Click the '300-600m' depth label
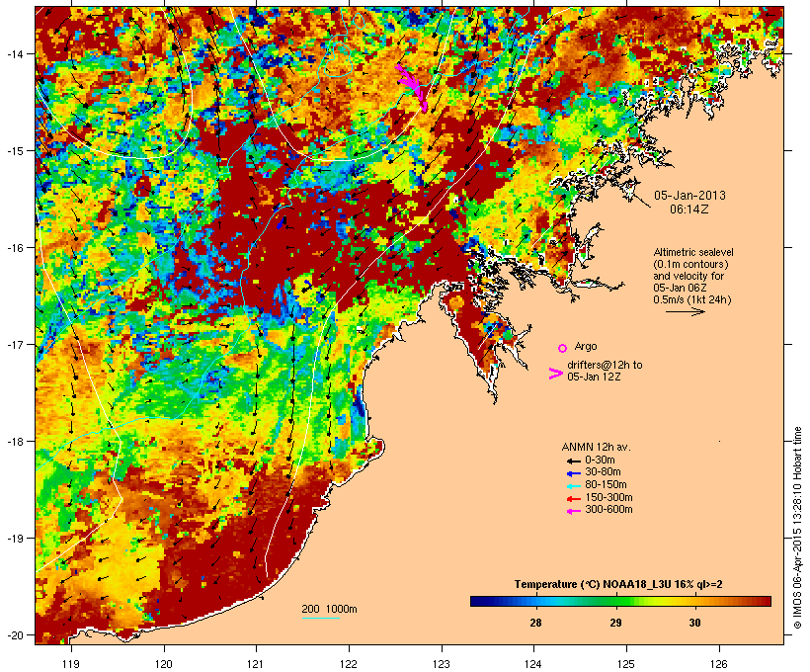Image resolution: width=810 pixels, height=672 pixels. [x=608, y=510]
